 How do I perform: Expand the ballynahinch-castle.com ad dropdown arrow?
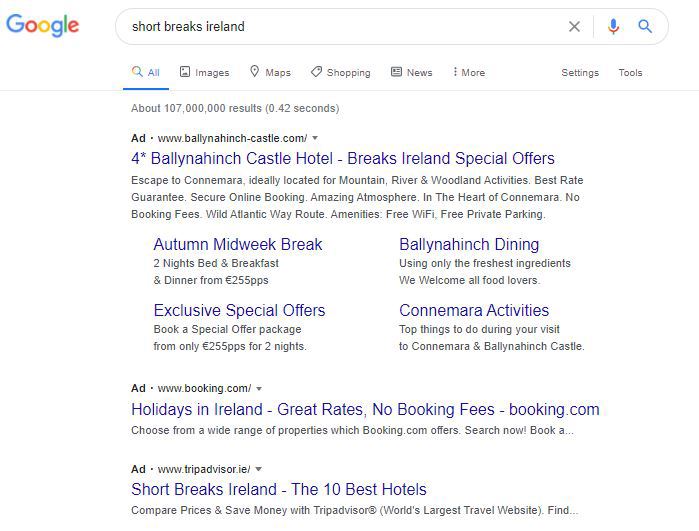pyautogui.click(x=315, y=138)
